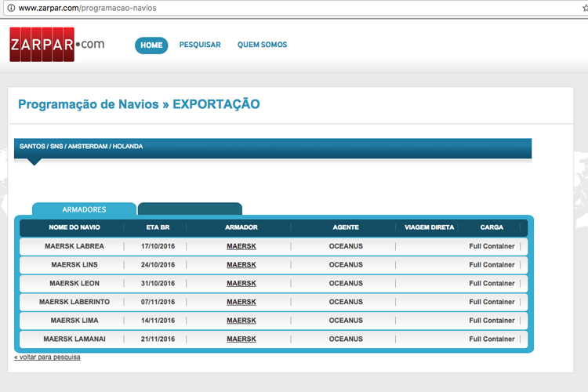Click ship name MAERSK LAMANAI
Viewport: 588px width, 392px height.
[74, 339]
